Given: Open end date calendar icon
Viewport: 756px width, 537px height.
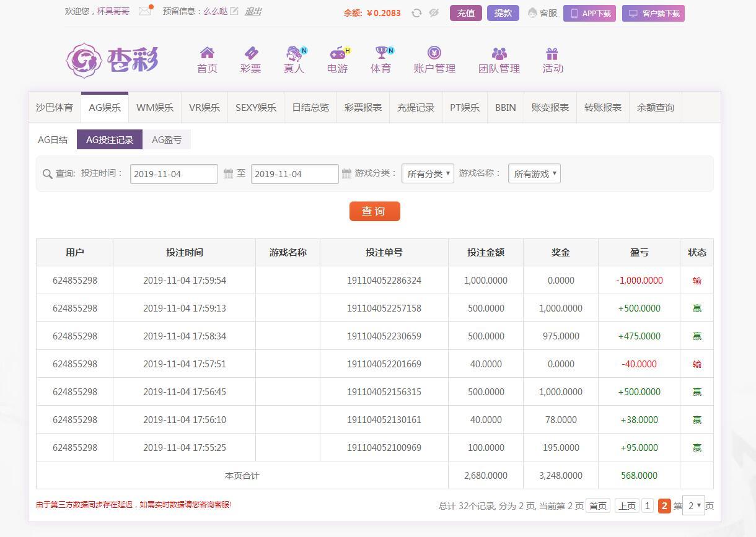Looking at the screenshot, I should pos(346,173).
